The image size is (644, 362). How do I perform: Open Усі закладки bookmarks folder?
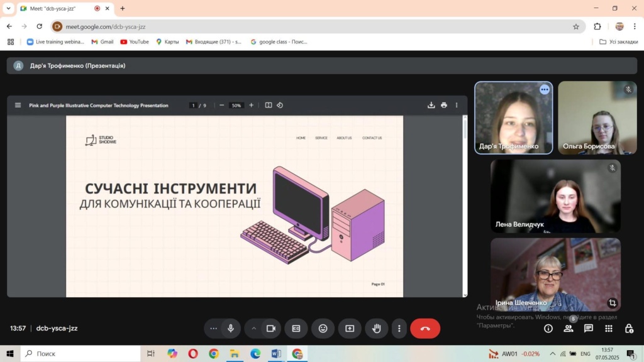[x=618, y=42]
